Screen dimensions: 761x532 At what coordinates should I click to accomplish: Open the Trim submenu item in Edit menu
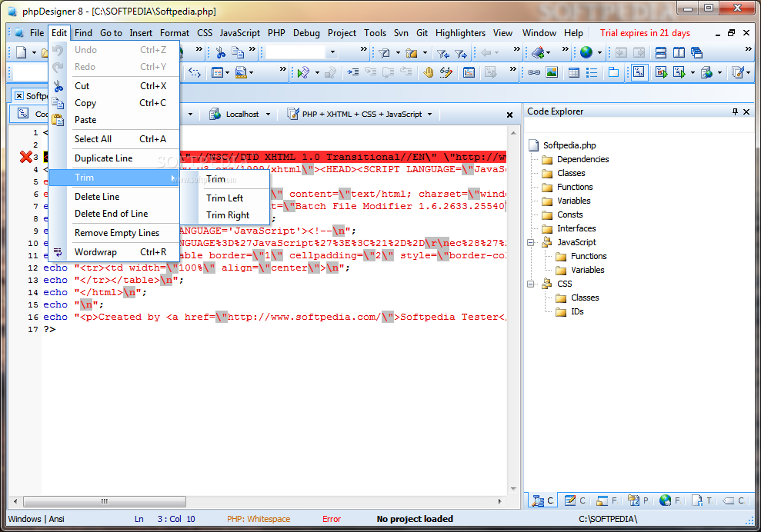[115, 178]
